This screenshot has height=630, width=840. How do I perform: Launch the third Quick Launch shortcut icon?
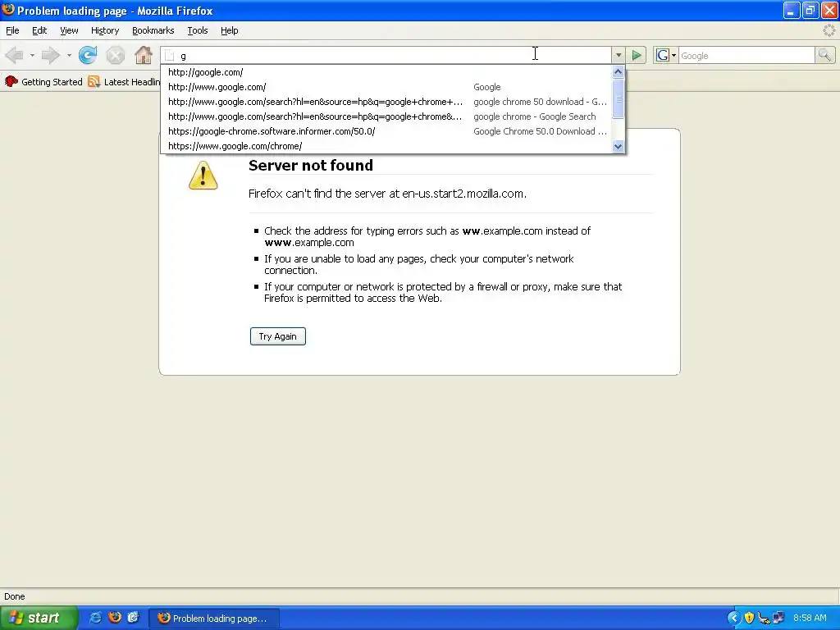(x=133, y=618)
